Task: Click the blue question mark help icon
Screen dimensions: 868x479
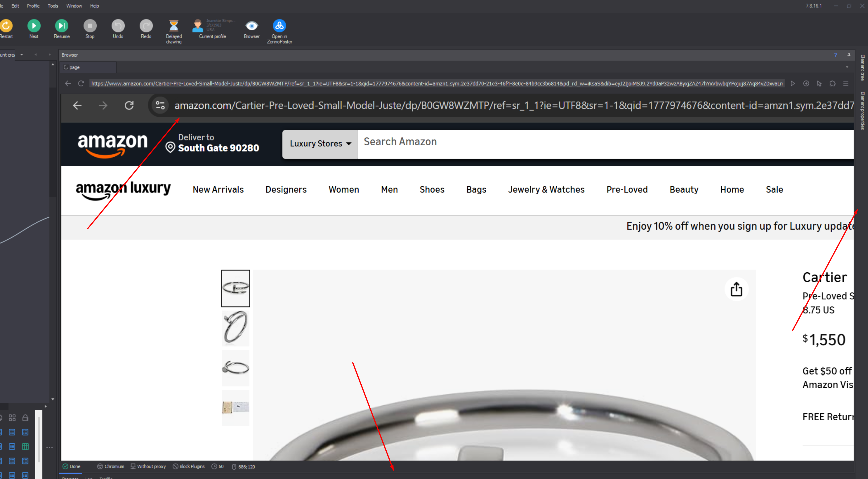Action: pos(836,55)
